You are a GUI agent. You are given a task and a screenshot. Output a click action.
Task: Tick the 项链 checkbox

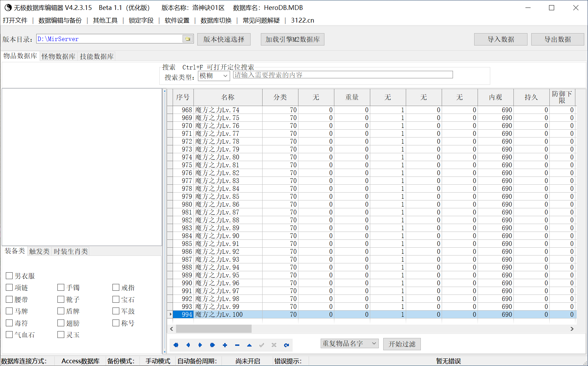point(9,288)
